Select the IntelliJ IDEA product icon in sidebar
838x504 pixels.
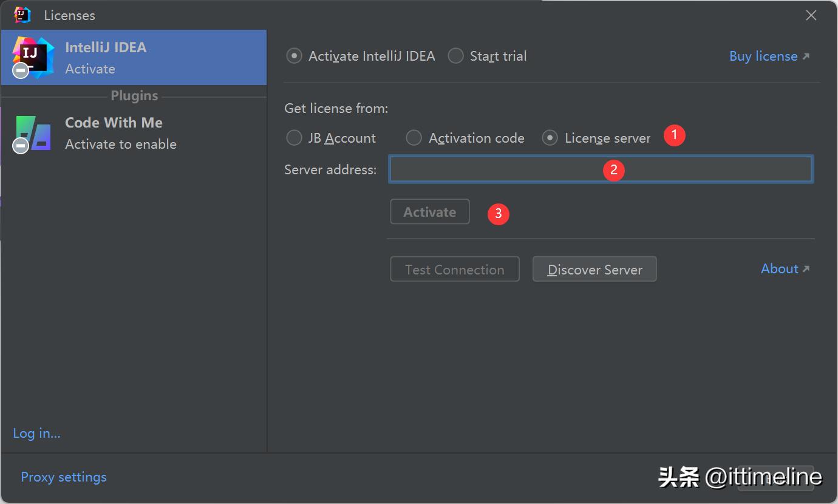point(33,58)
